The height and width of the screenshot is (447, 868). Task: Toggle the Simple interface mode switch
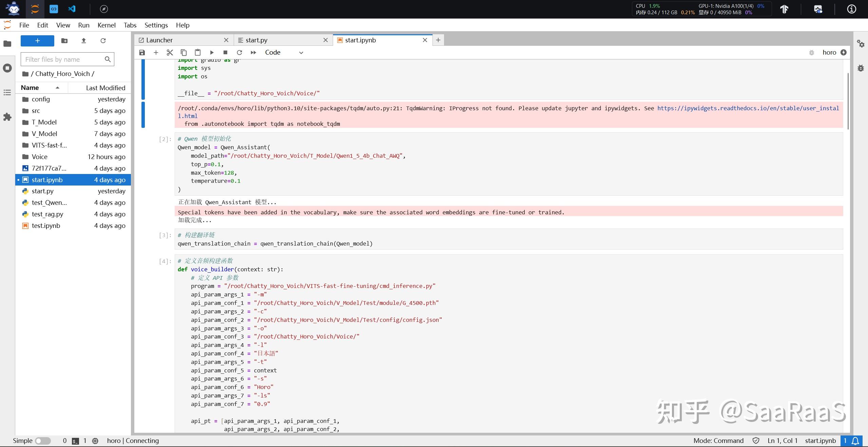tap(43, 441)
